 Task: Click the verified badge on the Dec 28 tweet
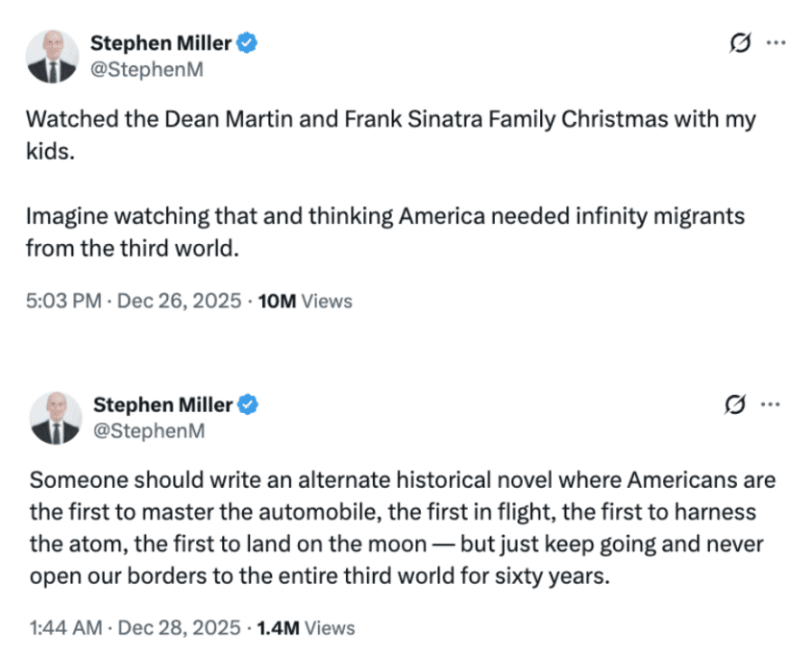click(247, 406)
